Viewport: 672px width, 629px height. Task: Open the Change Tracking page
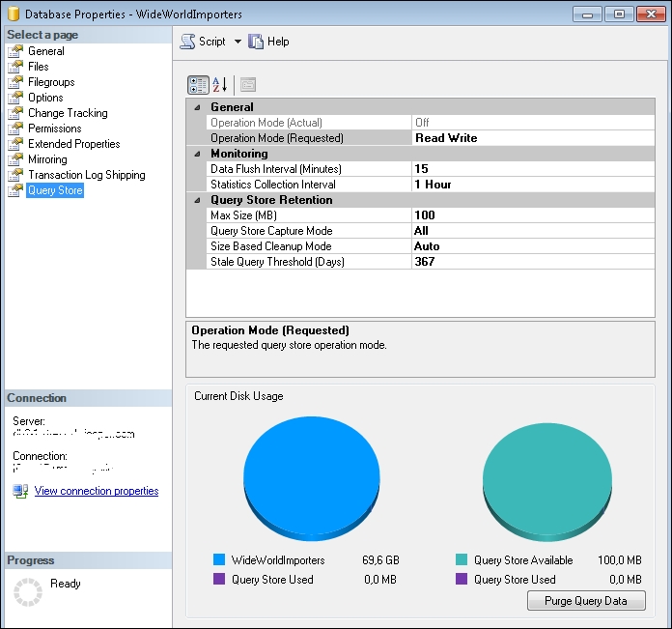coord(69,113)
